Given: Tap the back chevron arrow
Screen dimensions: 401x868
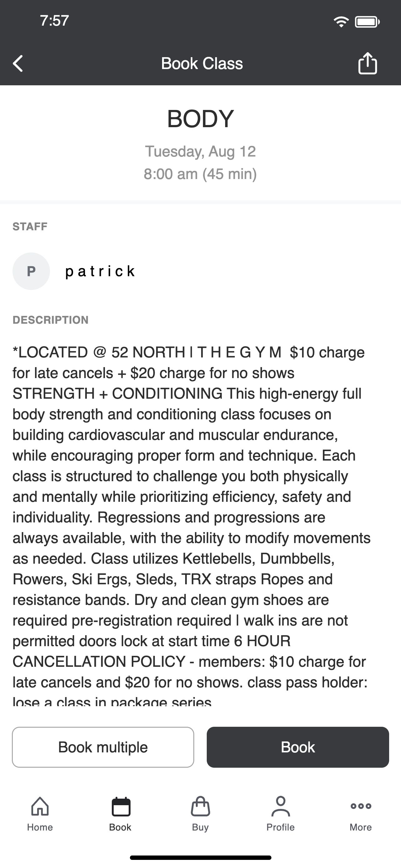Looking at the screenshot, I should (x=18, y=63).
